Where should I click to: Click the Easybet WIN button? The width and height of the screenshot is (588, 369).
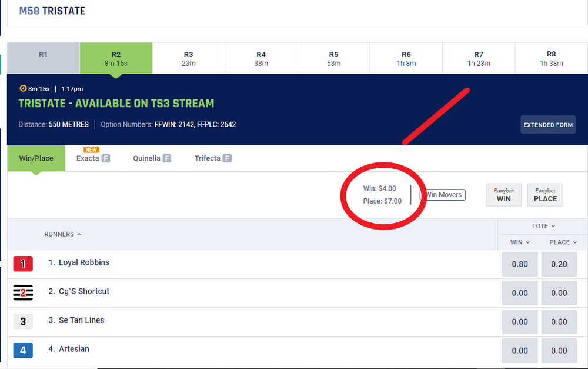503,195
